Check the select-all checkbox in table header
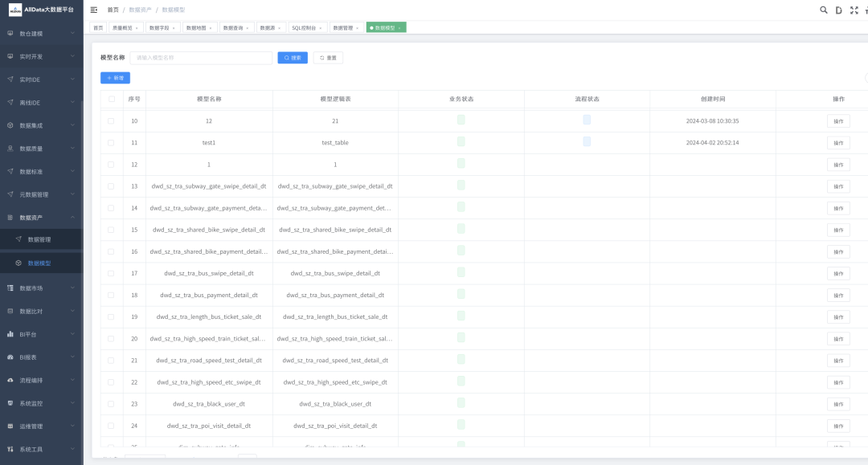Image resolution: width=868 pixels, height=465 pixels. [111, 99]
